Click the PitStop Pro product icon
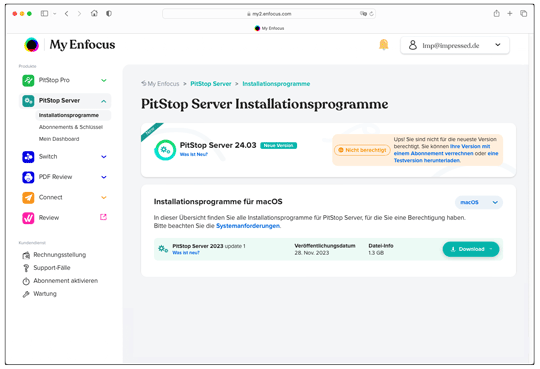Image resolution: width=540 pixels, height=369 pixels. pos(28,80)
